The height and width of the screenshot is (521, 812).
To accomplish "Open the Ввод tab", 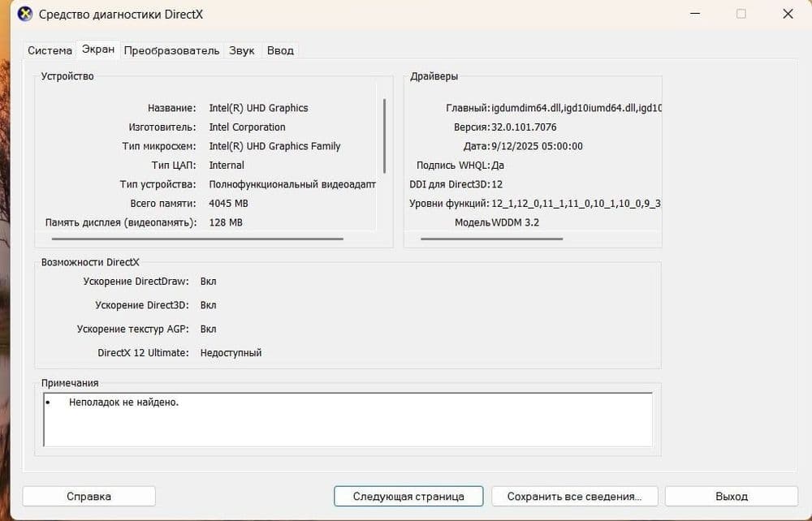I will click(x=280, y=50).
